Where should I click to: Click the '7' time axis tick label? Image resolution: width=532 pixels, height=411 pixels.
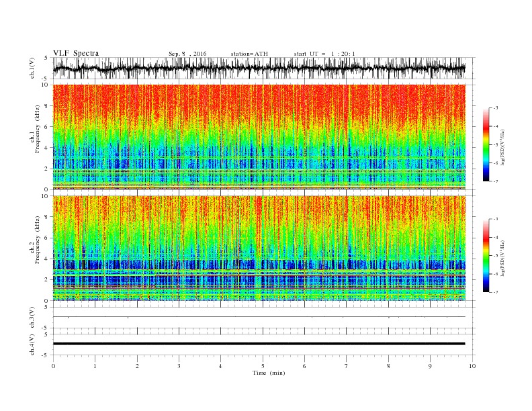(347, 366)
